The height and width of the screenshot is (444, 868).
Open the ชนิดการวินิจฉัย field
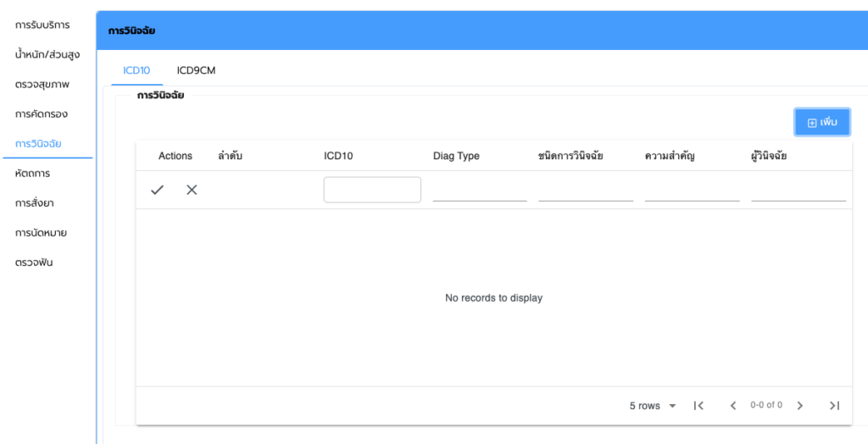click(x=586, y=191)
